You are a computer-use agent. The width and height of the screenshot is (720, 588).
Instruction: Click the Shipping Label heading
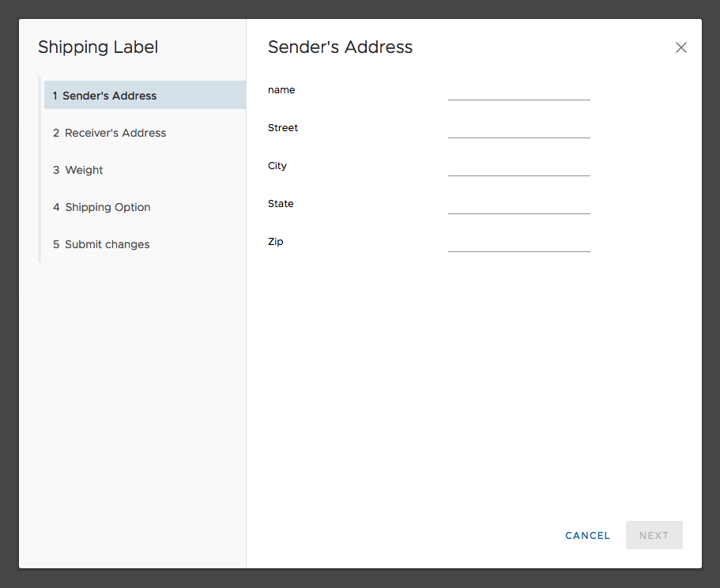click(x=98, y=47)
